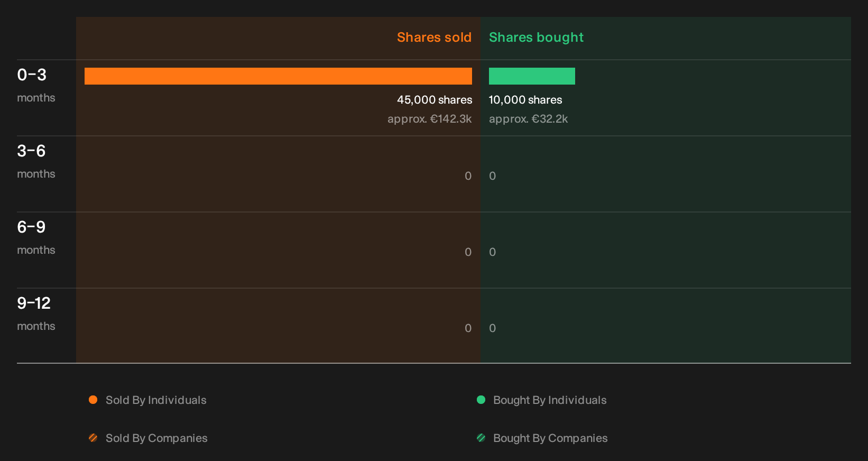Click the bought zero in 6-9 months row

492,252
